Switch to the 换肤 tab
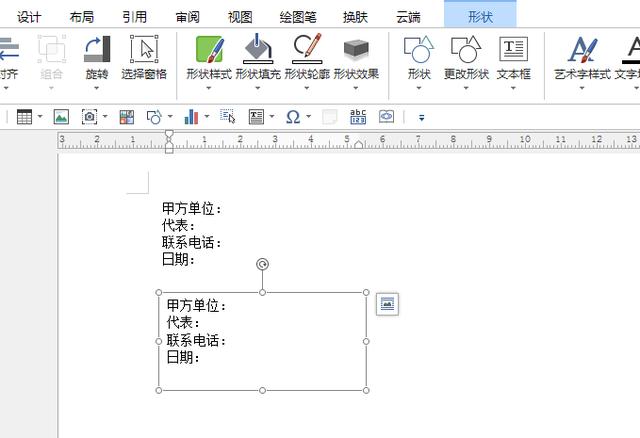 pos(355,17)
